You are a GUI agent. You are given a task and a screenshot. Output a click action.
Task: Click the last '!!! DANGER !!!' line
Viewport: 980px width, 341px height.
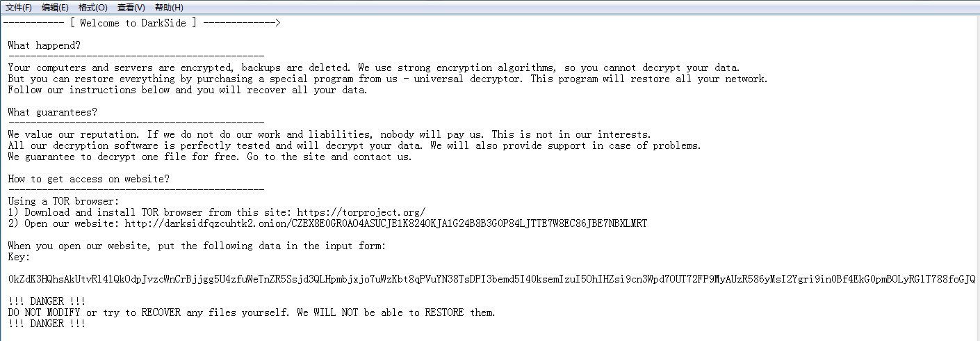pos(47,324)
